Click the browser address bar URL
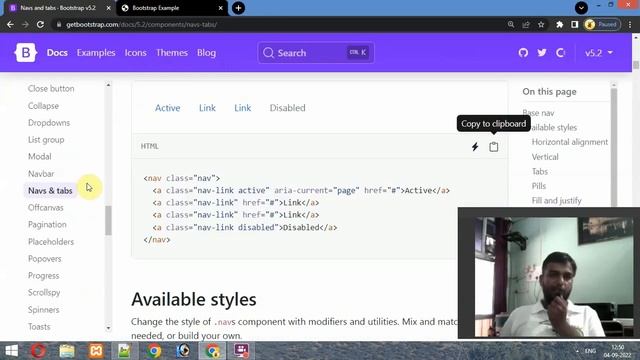 [x=141, y=24]
